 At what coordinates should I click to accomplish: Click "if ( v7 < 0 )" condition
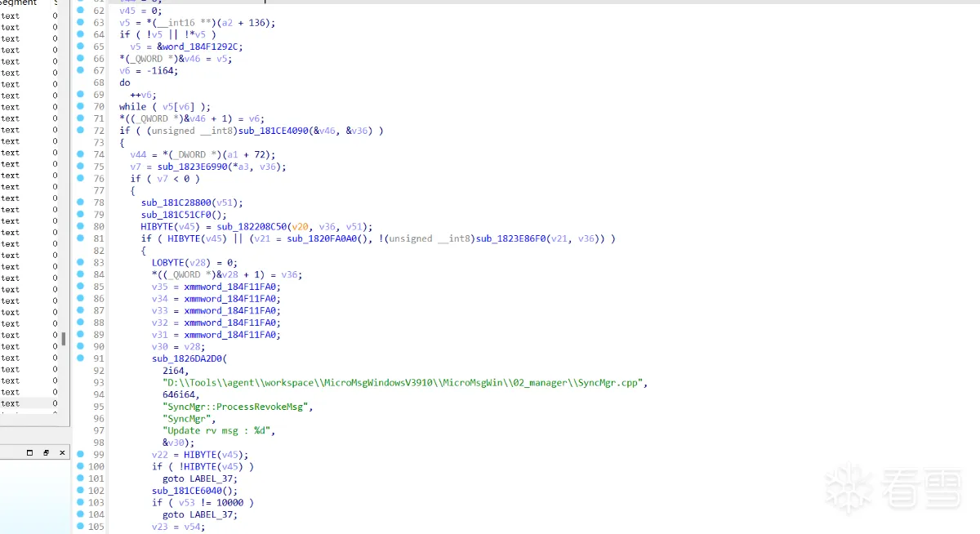point(165,179)
